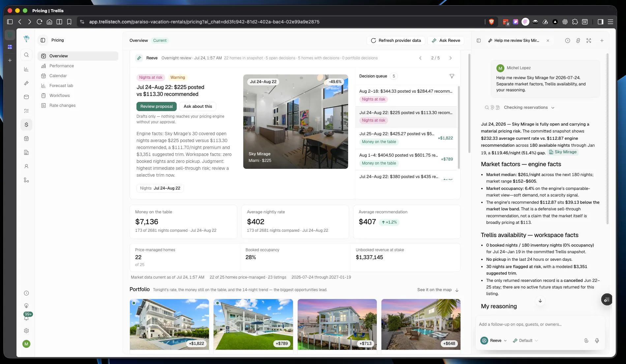
Task: Open Workflows in Pricing menu
Action: point(78,96)
